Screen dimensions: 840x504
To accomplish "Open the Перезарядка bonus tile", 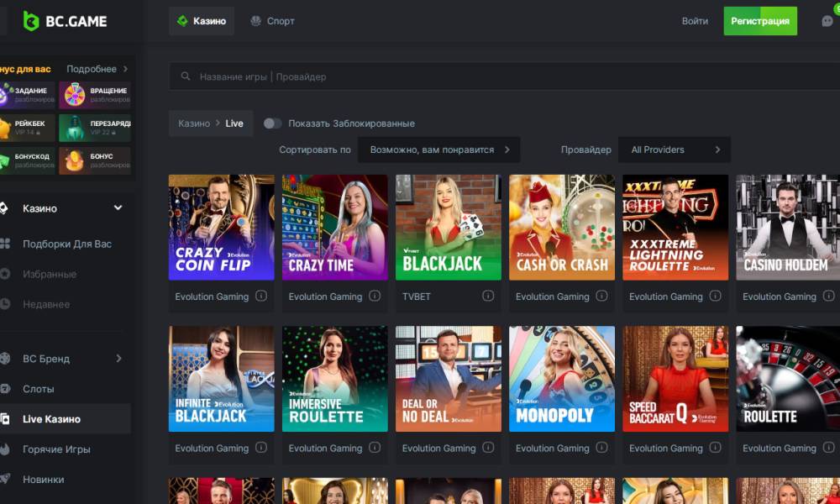I will click(x=95, y=128).
